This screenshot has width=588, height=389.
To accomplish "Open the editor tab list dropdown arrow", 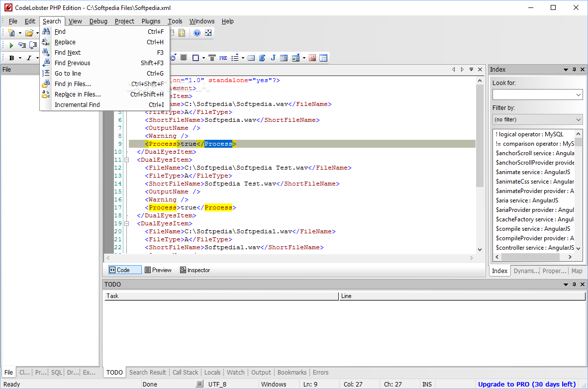I will pyautogui.click(x=472, y=70).
